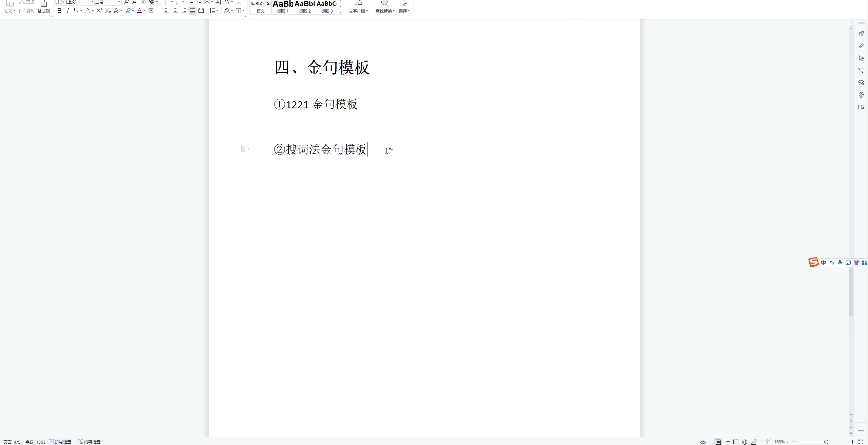Toggle italic formatting with the I button
This screenshot has height=445, width=868.
pos(68,11)
